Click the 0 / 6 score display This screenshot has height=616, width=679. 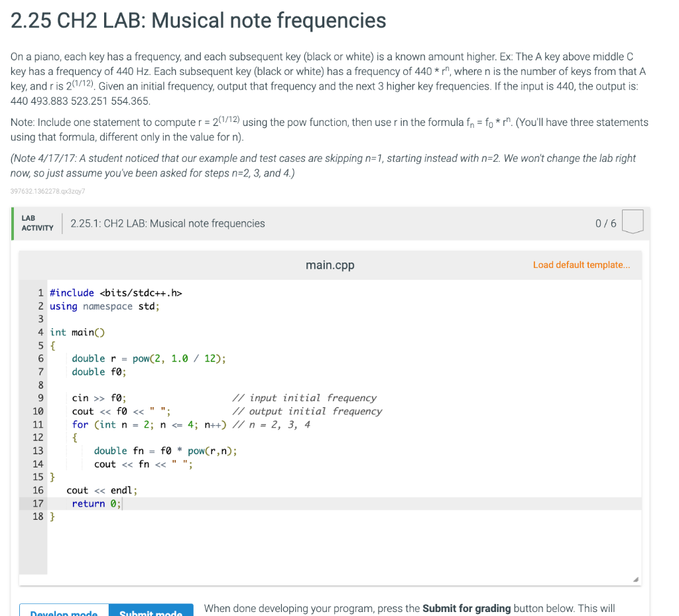pyautogui.click(x=605, y=223)
